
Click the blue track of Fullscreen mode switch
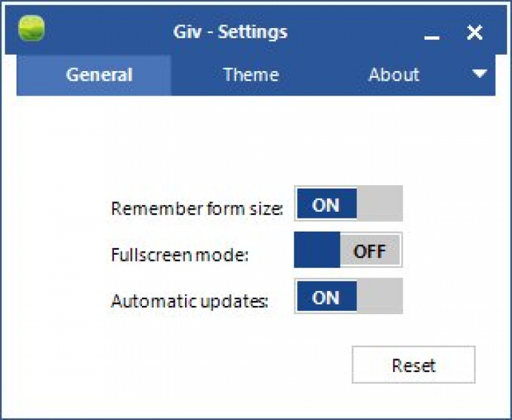tap(317, 250)
